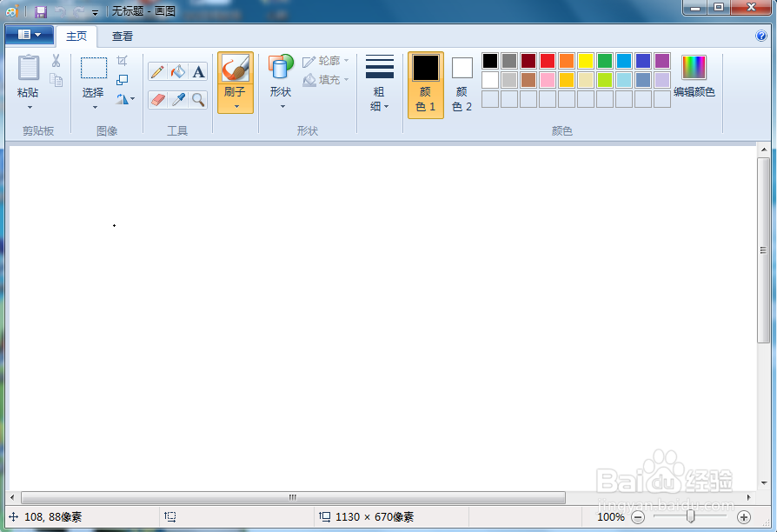This screenshot has height=532, width=777.
Task: Select the Color picker eyedropper tool
Action: coord(178,100)
